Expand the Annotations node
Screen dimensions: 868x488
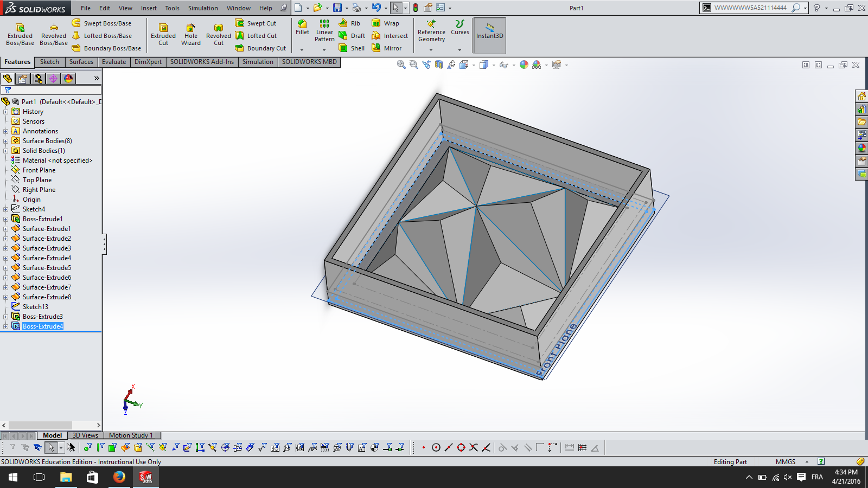6,131
